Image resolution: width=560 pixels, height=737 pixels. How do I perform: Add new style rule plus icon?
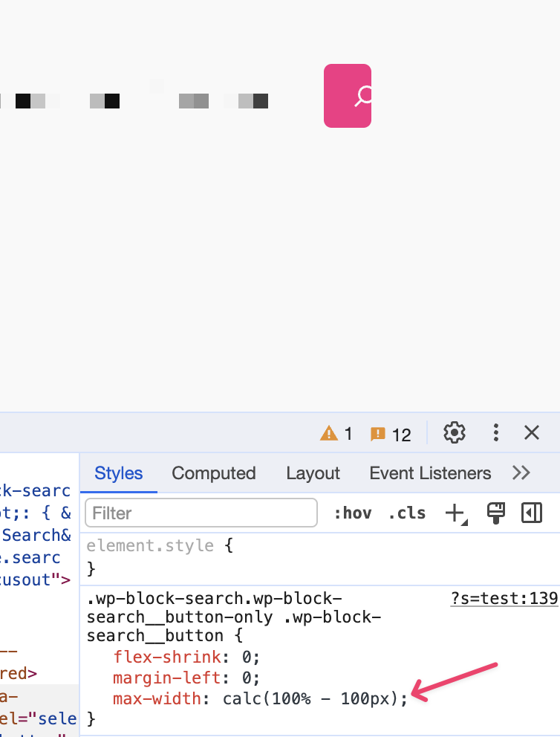click(456, 513)
